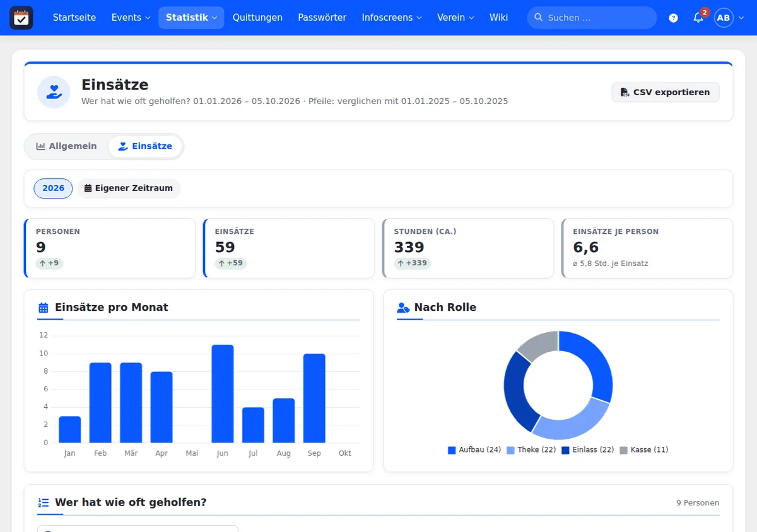Click the CSV exportieren button

666,92
